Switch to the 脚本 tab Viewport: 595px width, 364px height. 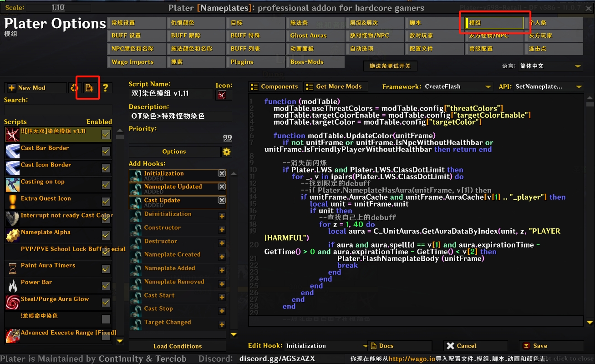pyautogui.click(x=434, y=23)
